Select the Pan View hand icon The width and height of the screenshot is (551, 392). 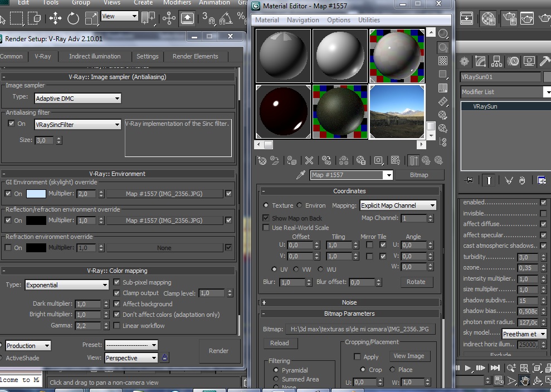tap(525, 380)
